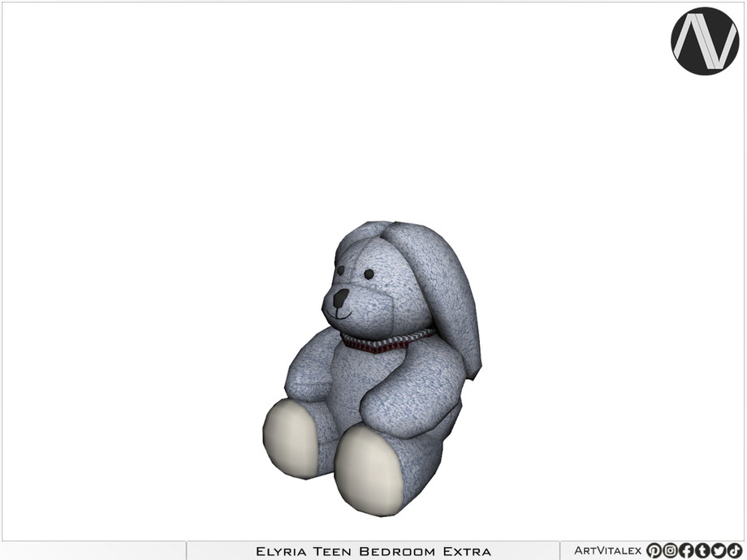Open the Facebook icon link
Viewport: 747px width, 560px height.
686,550
